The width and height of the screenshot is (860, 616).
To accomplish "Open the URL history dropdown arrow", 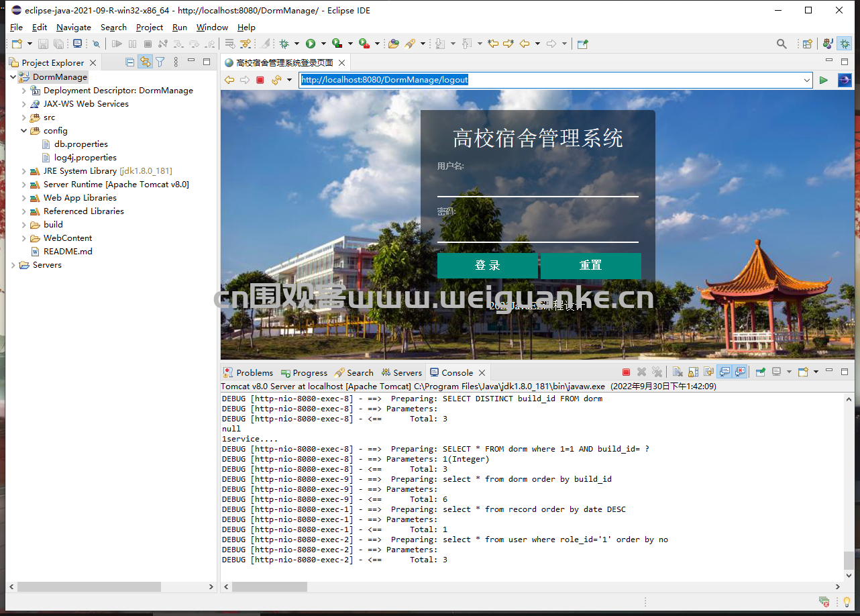I will point(807,80).
